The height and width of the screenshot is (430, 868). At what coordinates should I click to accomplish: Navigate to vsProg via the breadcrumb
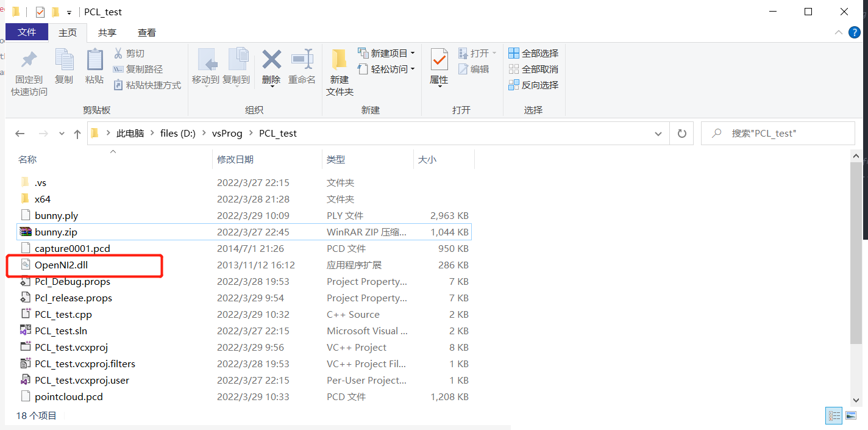pos(227,132)
